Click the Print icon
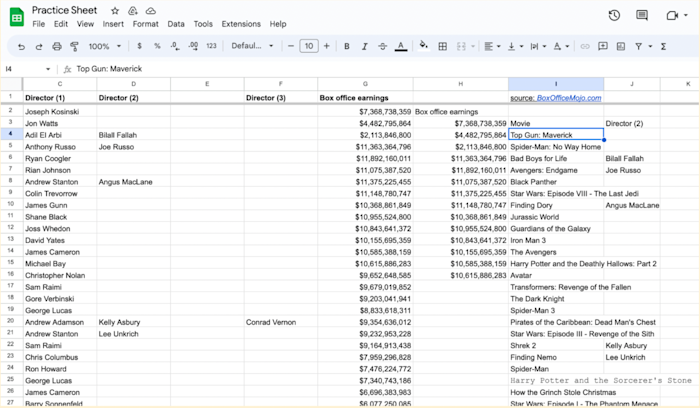Viewport: 700px width, 408px height. (57, 46)
